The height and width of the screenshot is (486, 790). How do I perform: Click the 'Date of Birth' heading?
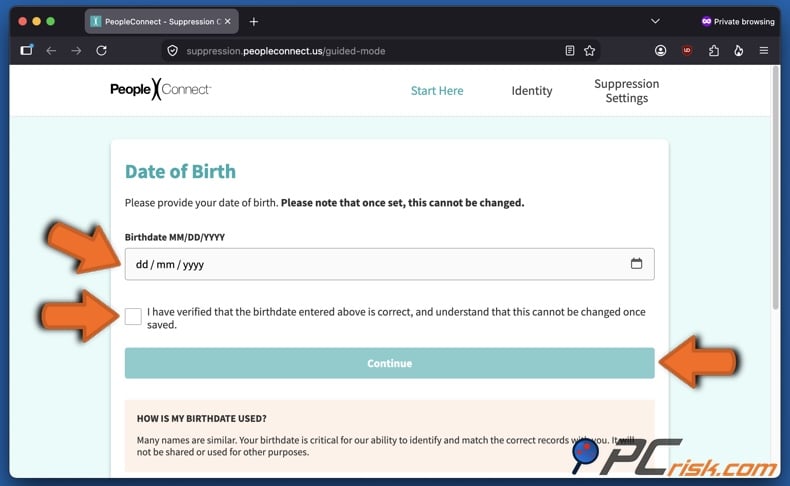pyautogui.click(x=180, y=172)
